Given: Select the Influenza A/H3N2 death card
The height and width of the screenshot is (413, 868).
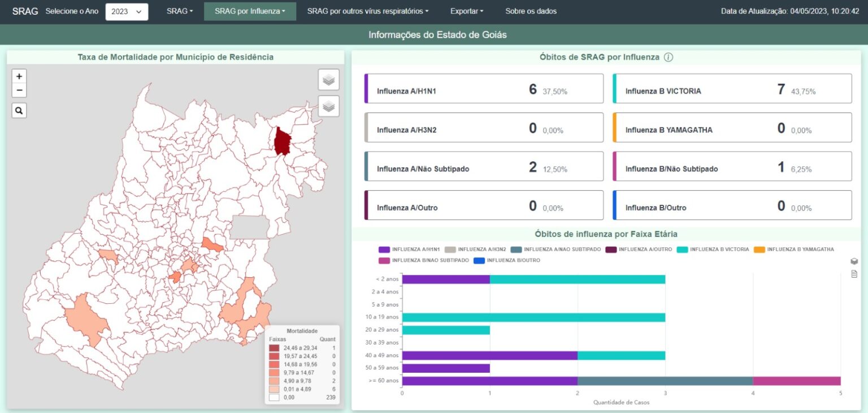Looking at the screenshot, I should 484,128.
